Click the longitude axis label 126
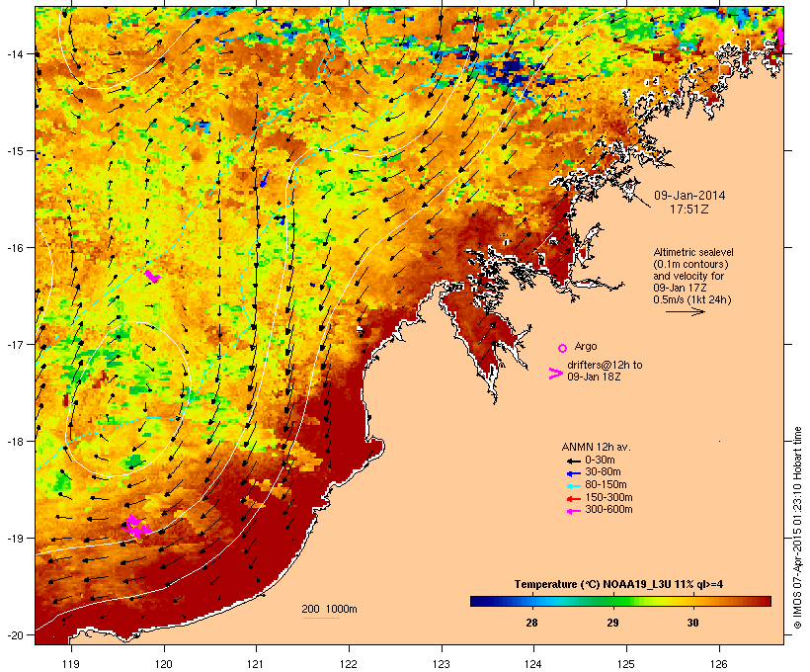 pos(718,664)
